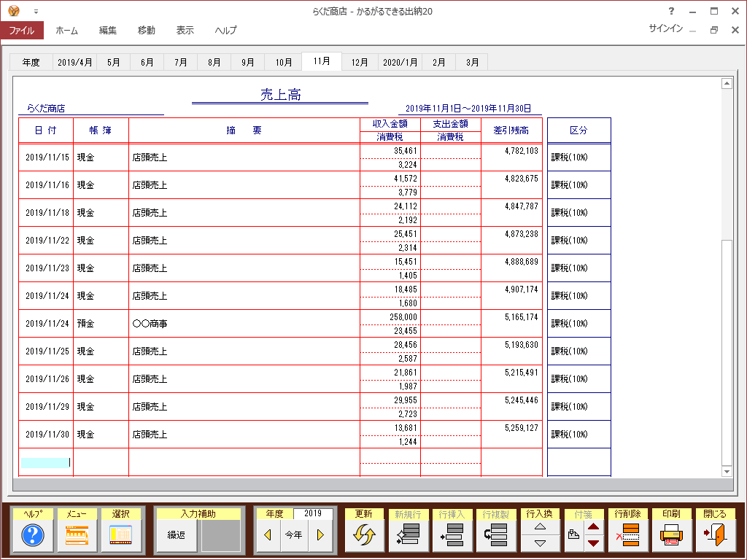Click the 付箋 sticky note icon
Image resolution: width=747 pixels, height=560 pixels.
574,535
